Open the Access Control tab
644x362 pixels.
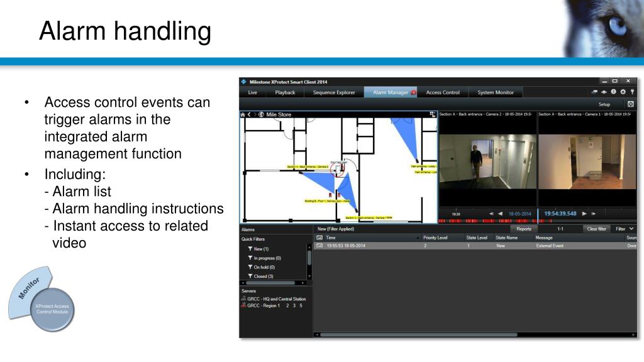443,92
